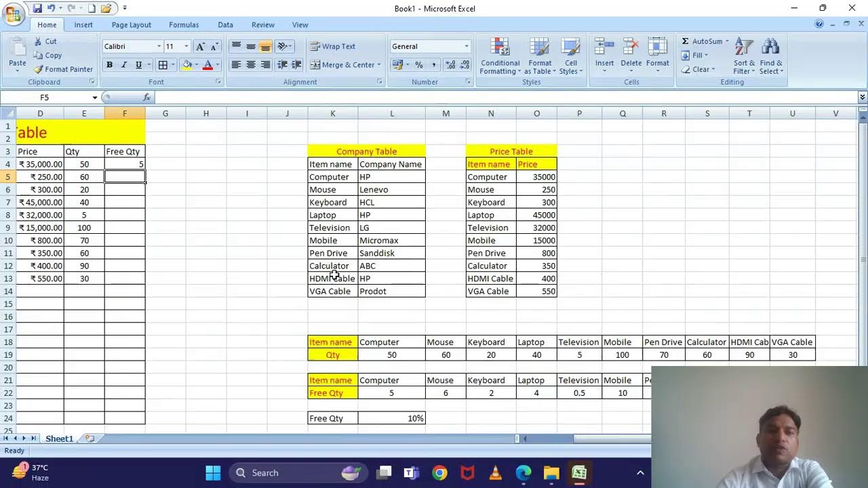Apply the red font color
The height and width of the screenshot is (488, 868).
[x=208, y=65]
